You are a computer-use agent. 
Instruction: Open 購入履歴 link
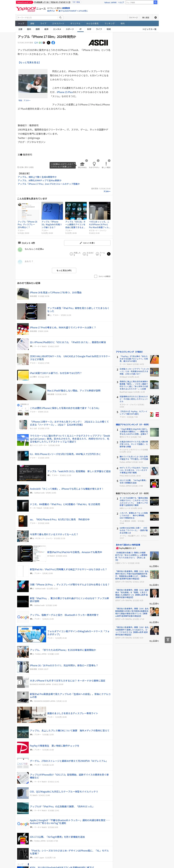(146, 18)
